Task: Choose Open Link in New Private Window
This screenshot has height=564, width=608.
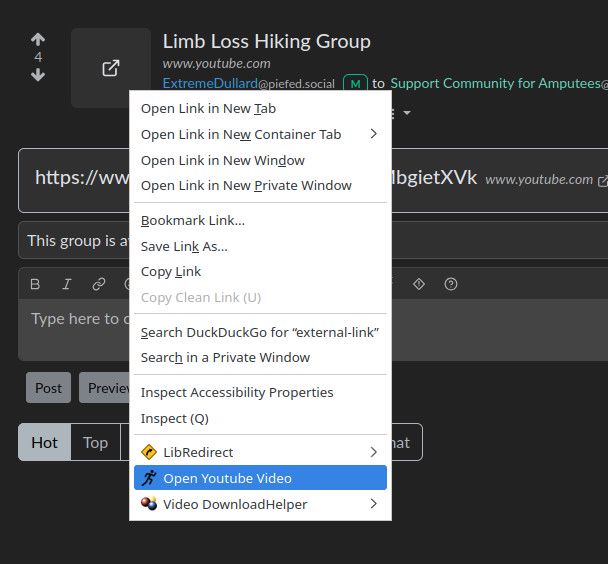Action: click(246, 185)
